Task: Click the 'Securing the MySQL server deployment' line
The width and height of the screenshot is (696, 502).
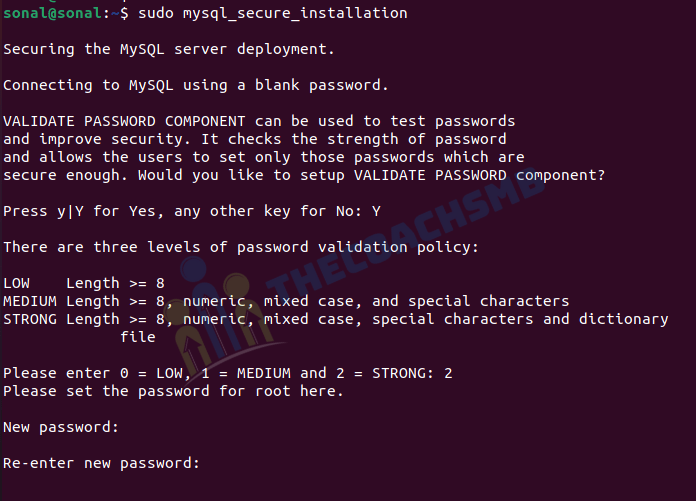Action: click(x=169, y=50)
